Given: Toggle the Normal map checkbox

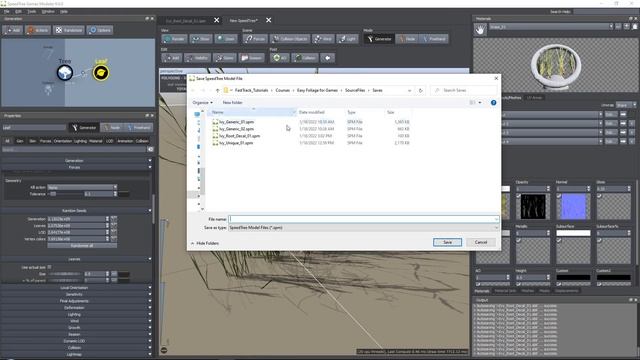Looking at the screenshot, I should pyautogui.click(x=559, y=196).
